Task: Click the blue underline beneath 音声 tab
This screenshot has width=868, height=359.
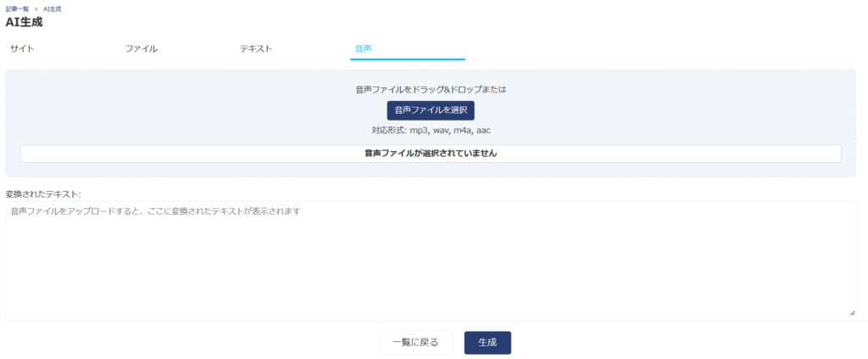Action: point(408,59)
